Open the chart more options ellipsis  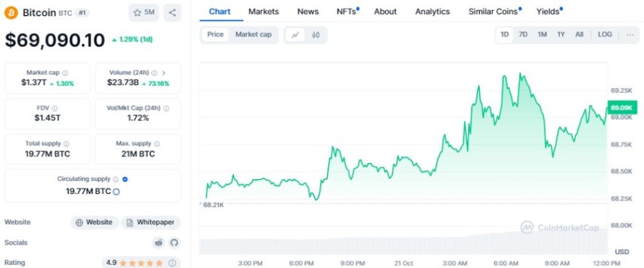[630, 34]
